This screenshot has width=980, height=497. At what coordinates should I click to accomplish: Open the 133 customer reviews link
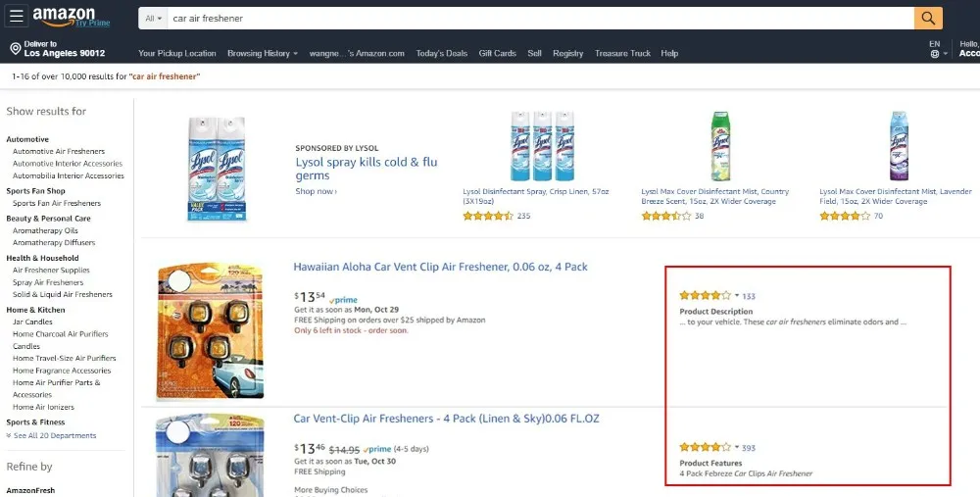[749, 296]
